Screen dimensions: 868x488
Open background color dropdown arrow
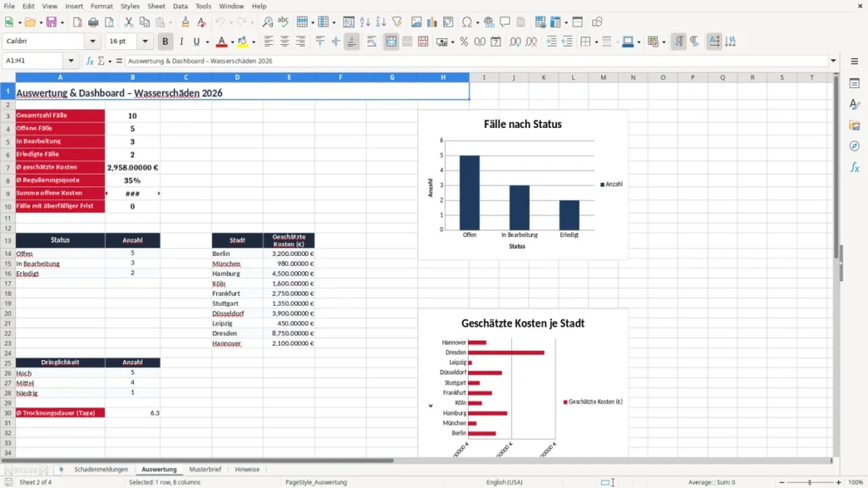(253, 42)
